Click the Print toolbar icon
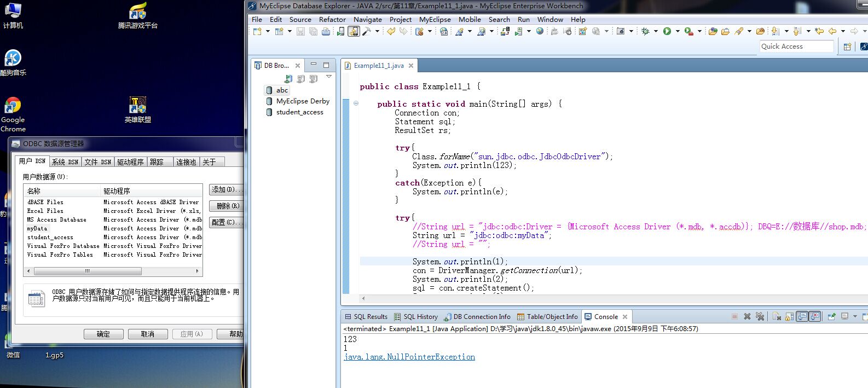The height and width of the screenshot is (388, 868). (x=326, y=31)
